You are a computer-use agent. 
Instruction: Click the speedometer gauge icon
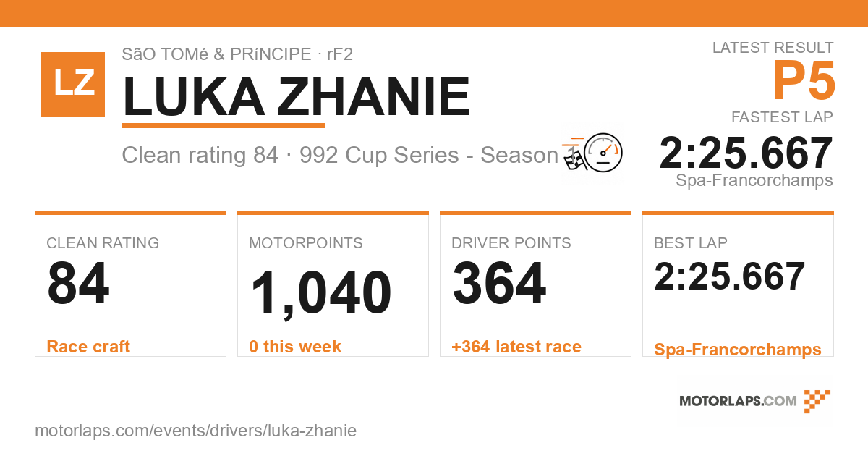tap(603, 153)
